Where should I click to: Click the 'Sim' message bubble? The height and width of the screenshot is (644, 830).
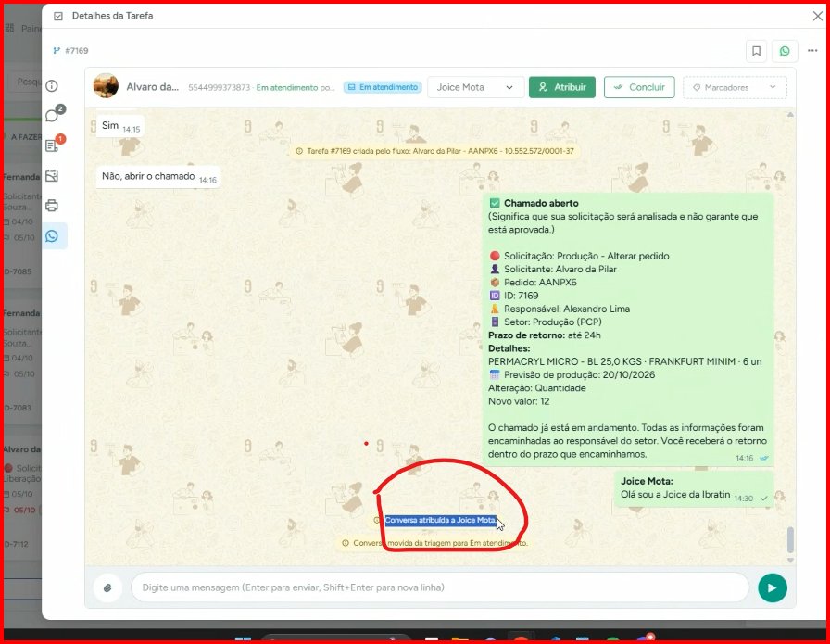coord(120,127)
